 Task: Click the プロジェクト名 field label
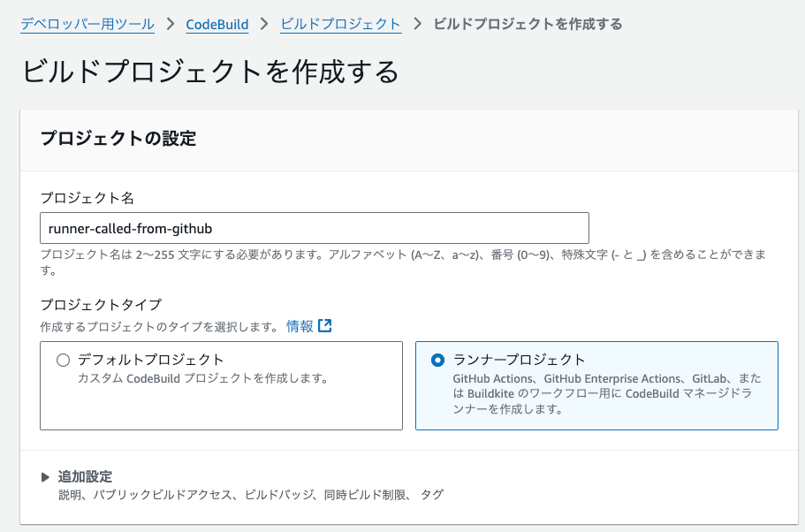87,198
